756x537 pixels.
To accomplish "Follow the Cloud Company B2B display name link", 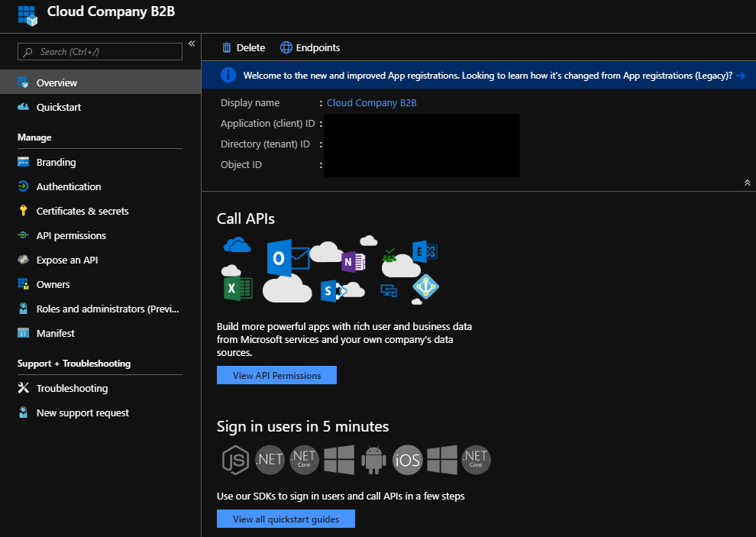I will click(372, 102).
